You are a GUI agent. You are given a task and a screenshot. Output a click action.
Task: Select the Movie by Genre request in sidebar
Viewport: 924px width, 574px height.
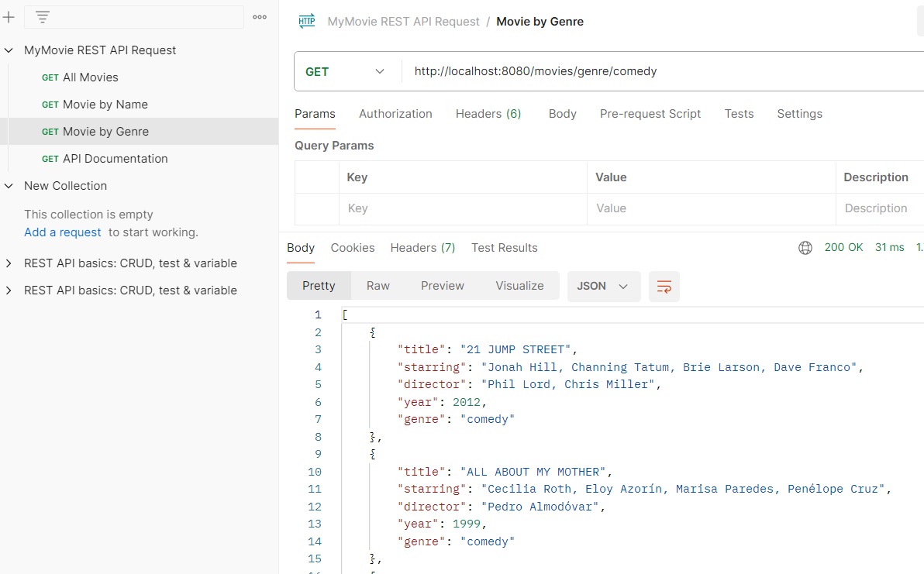[139, 132]
